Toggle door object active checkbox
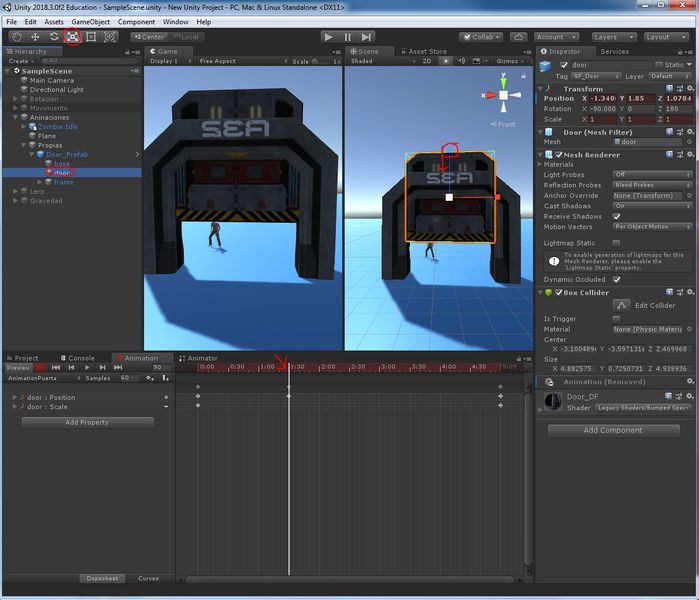Screen dimensions: 699x600 tap(564, 65)
